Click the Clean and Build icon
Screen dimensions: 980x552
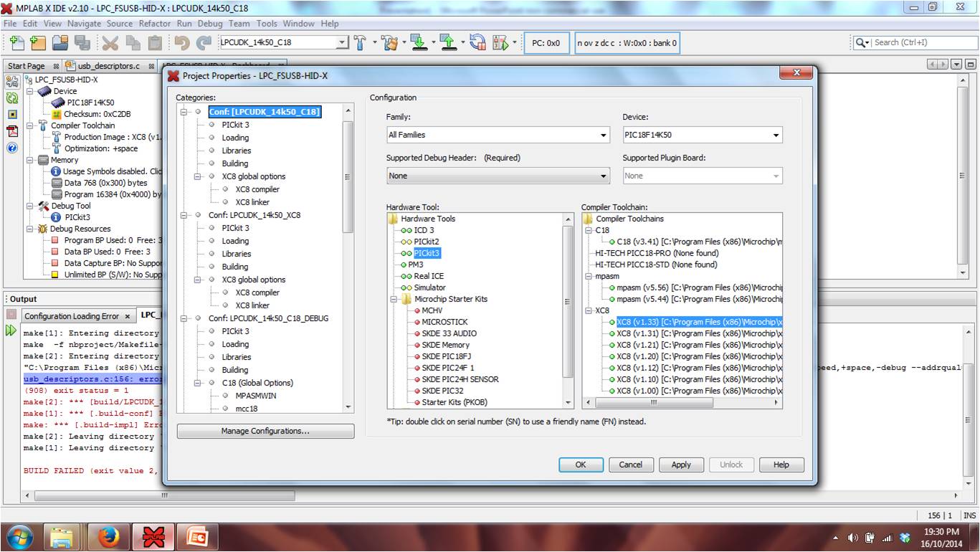pyautogui.click(x=389, y=42)
